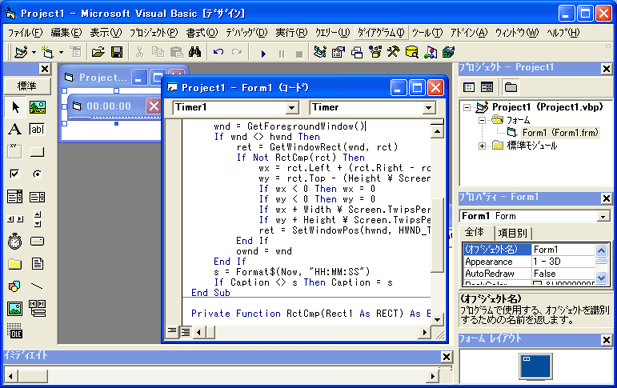
Task: Select the PictureBox control in the toolbox
Action: pyautogui.click(x=37, y=107)
